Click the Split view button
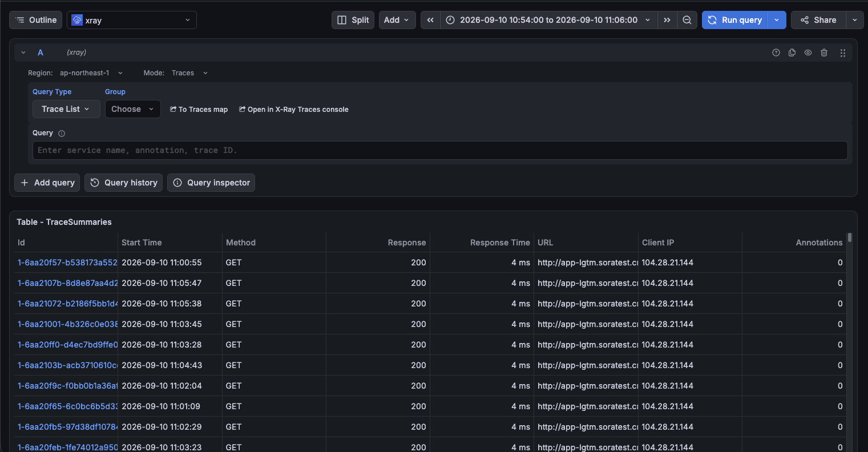The image size is (868, 452). [353, 20]
